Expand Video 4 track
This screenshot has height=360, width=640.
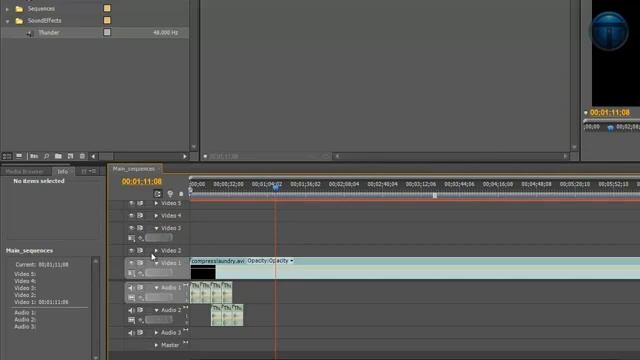[x=156, y=216]
